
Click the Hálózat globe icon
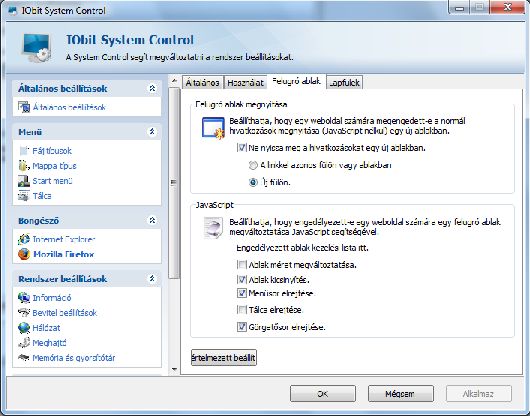click(x=24, y=328)
